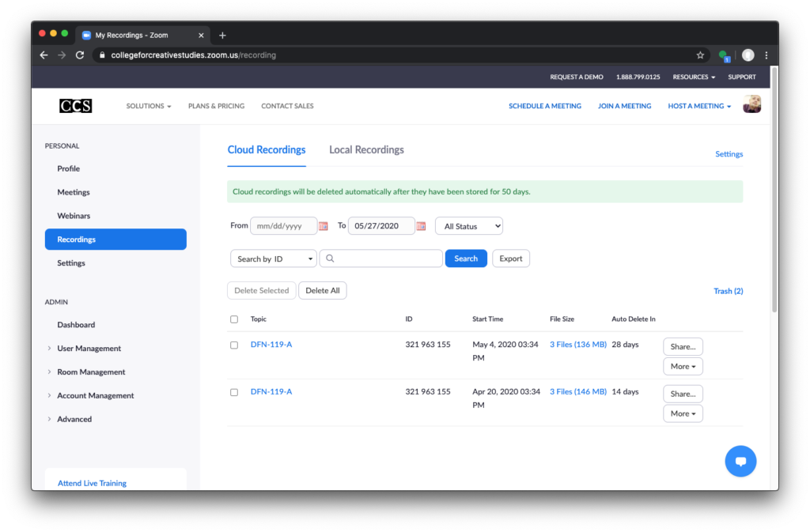The width and height of the screenshot is (810, 532).
Task: Switch to the Local Recordings tab
Action: point(366,150)
